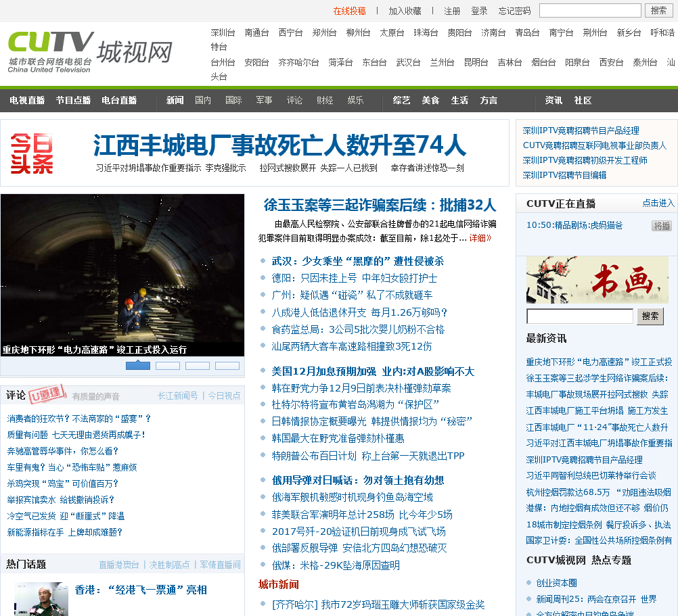This screenshot has width=678, height=616.
Task: Select 军事 in the navigation bar
Action: tap(264, 100)
